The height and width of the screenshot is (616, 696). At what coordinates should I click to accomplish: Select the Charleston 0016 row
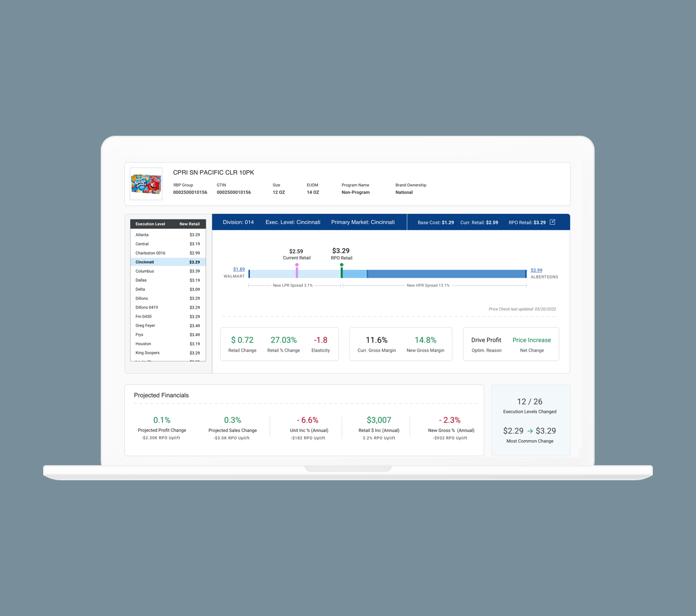coord(168,253)
